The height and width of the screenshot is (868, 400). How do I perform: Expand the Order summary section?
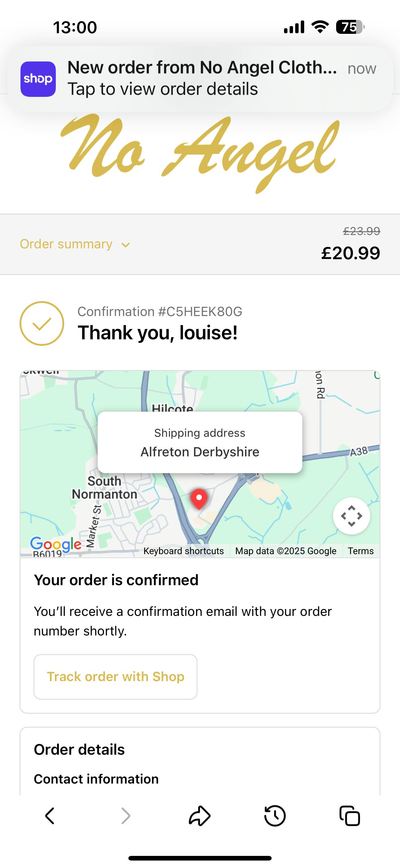(66, 244)
